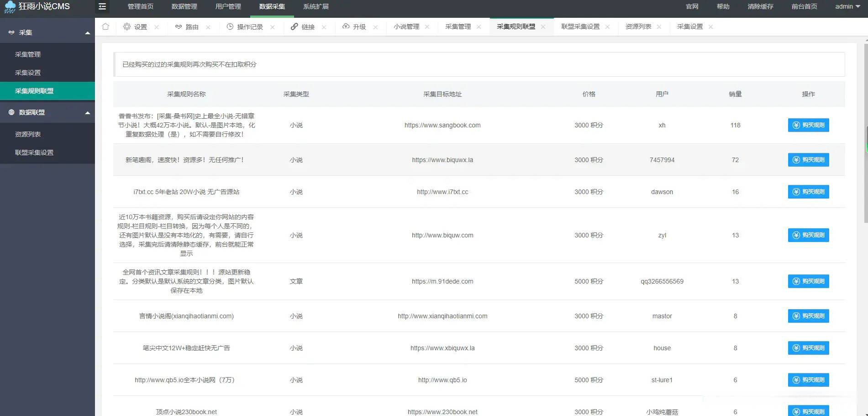Click the home icon tab in tab bar

coord(105,26)
